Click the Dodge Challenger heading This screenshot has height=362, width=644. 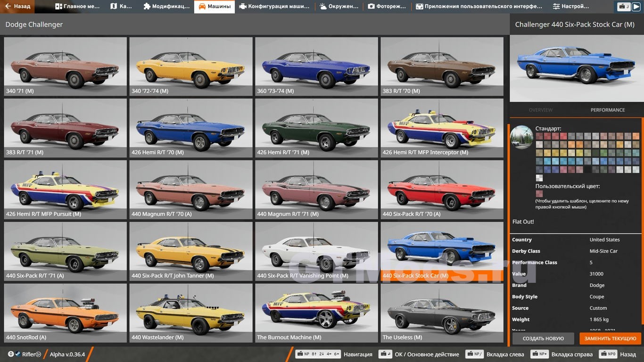click(34, 25)
